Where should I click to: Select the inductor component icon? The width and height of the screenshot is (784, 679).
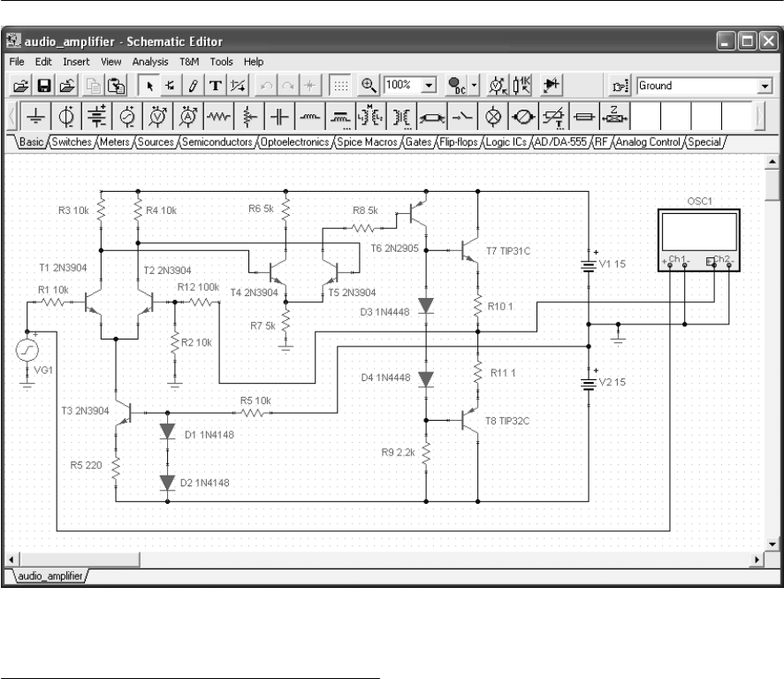310,117
